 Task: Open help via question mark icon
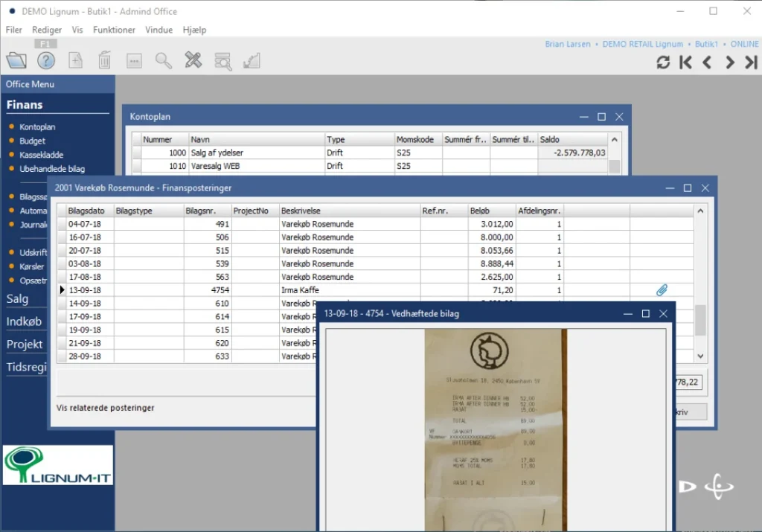pos(46,61)
